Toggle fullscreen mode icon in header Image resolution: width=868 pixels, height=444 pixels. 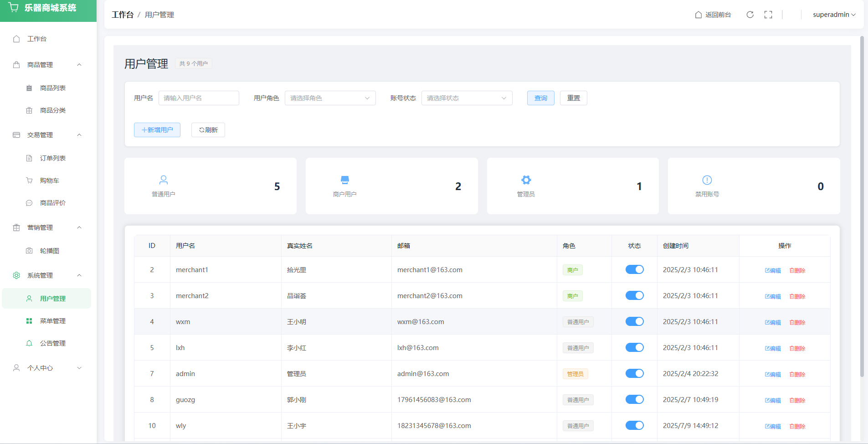tap(768, 15)
